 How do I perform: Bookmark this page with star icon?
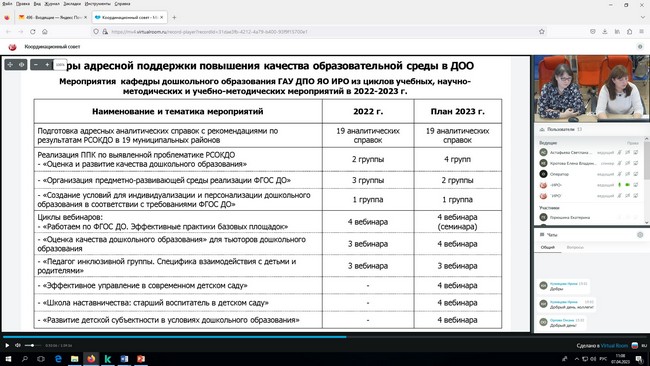coord(542,32)
